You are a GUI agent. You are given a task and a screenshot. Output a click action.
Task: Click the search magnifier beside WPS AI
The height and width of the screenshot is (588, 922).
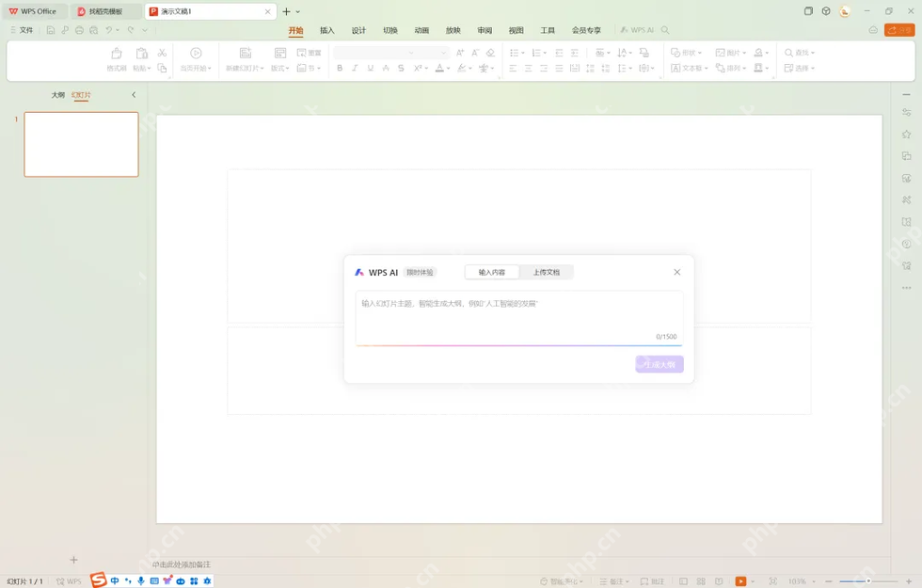click(665, 30)
